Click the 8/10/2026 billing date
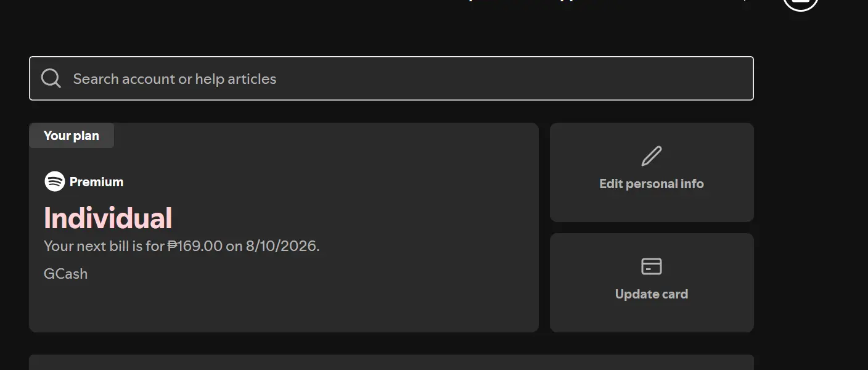The width and height of the screenshot is (868, 370). (281, 246)
